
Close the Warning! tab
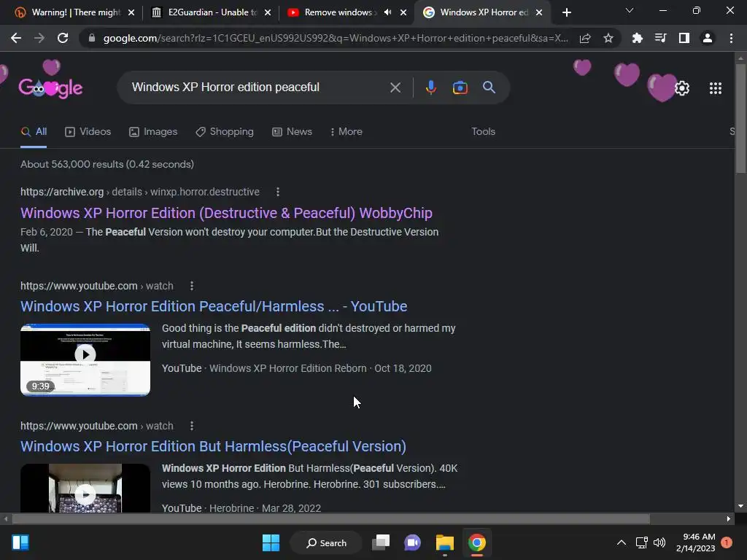click(x=131, y=12)
